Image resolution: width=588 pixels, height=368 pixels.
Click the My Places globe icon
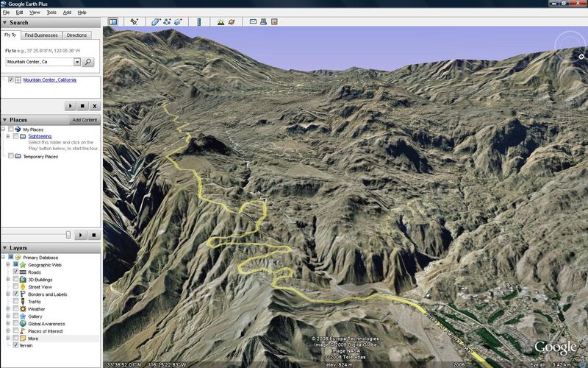point(18,130)
